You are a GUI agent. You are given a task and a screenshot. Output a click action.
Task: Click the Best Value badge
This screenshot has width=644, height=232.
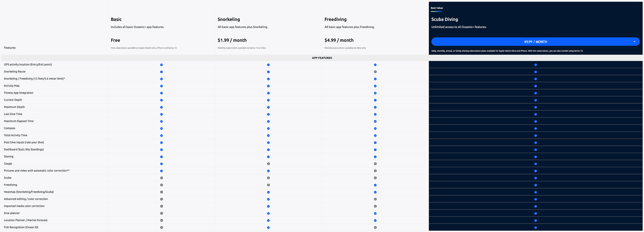coord(436,8)
